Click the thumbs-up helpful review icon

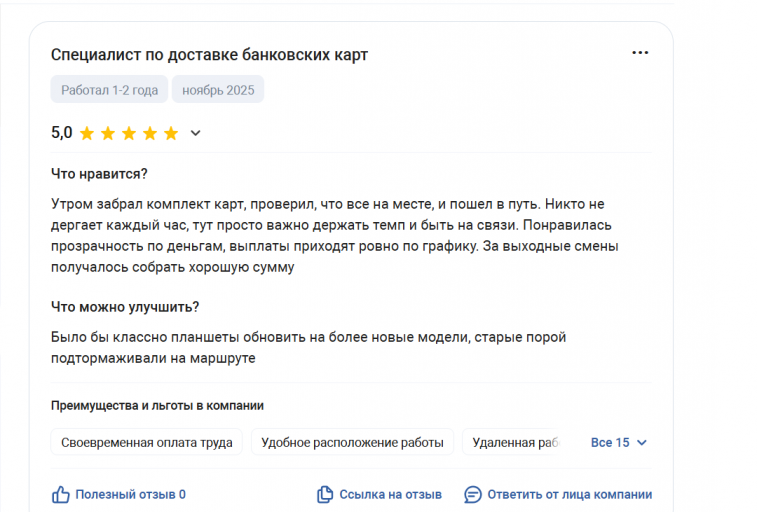[60, 494]
